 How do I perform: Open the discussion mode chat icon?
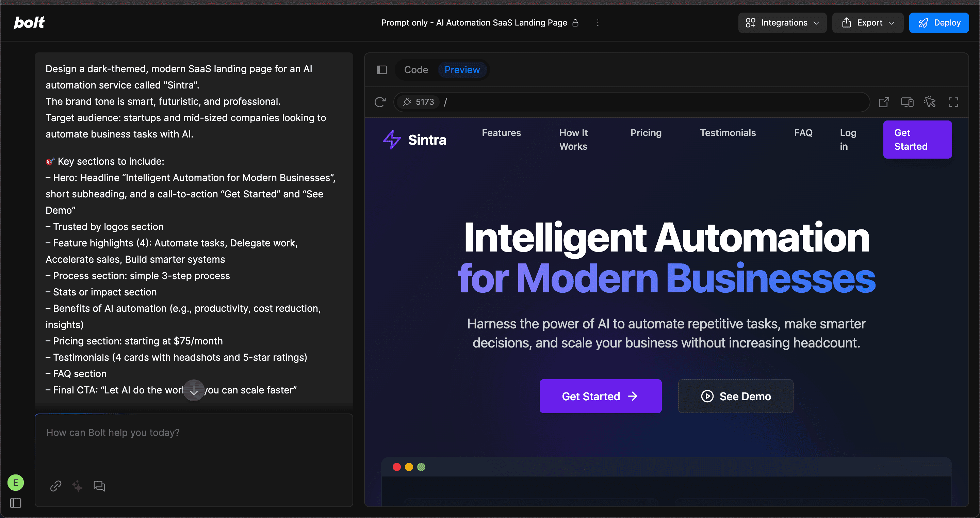(x=99, y=486)
